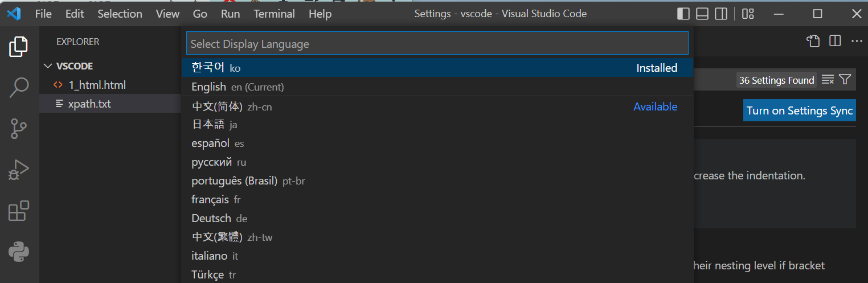Select 日本語 ja language
The image size is (868, 283).
(x=437, y=124)
